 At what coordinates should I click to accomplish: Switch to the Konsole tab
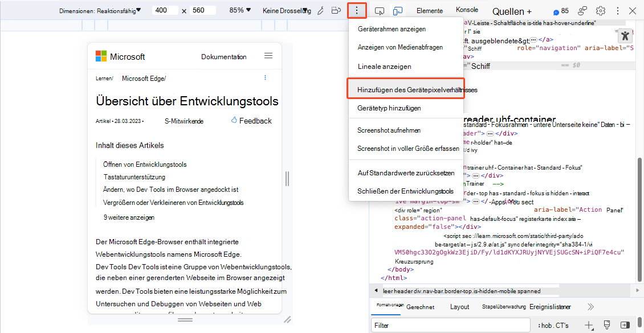click(x=467, y=10)
